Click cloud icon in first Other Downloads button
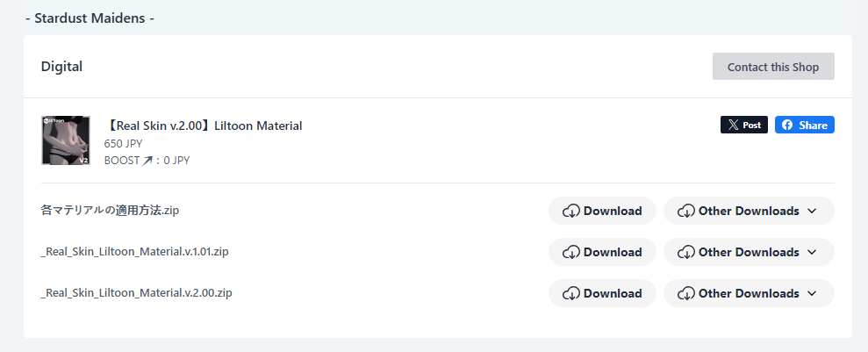868x352 pixels. (685, 211)
